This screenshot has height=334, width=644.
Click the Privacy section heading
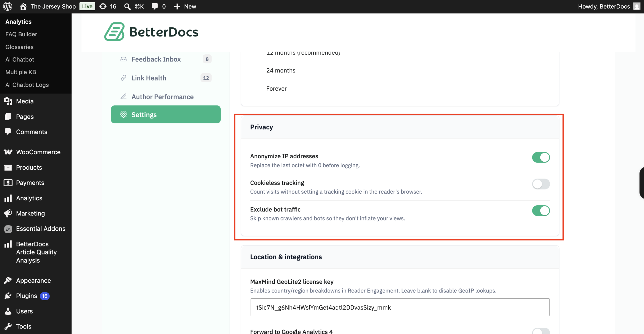(261, 127)
